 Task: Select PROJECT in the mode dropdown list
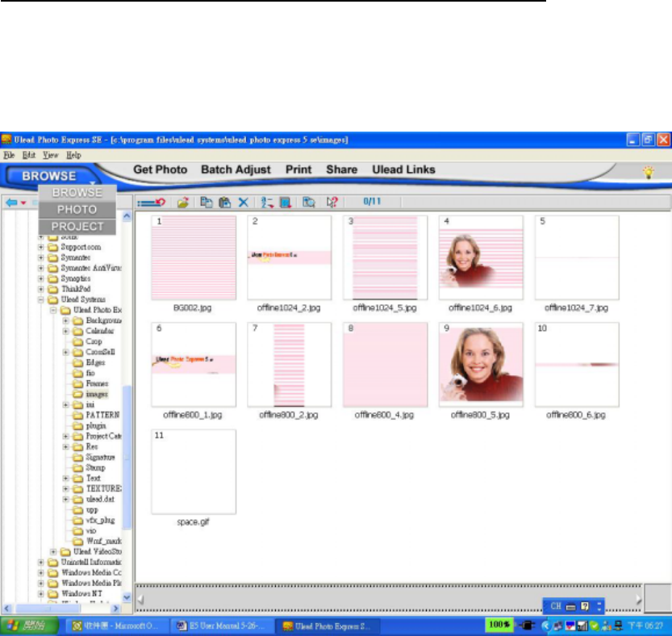coord(77,227)
